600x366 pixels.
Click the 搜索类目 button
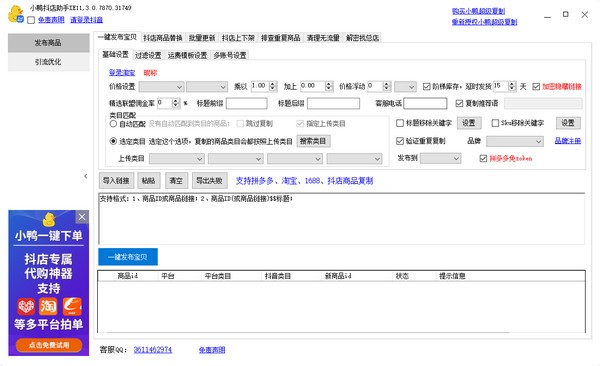[313, 141]
